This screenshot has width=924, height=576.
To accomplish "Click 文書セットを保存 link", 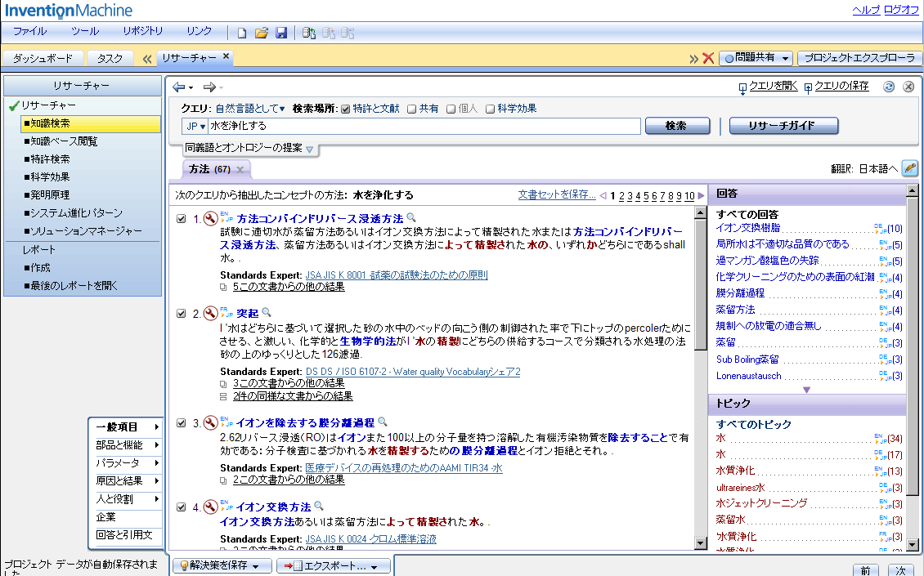I will pyautogui.click(x=557, y=194).
